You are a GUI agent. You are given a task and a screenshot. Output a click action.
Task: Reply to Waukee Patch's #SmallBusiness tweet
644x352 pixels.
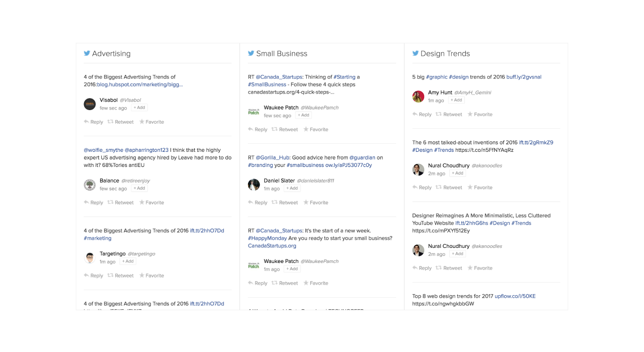tap(258, 129)
